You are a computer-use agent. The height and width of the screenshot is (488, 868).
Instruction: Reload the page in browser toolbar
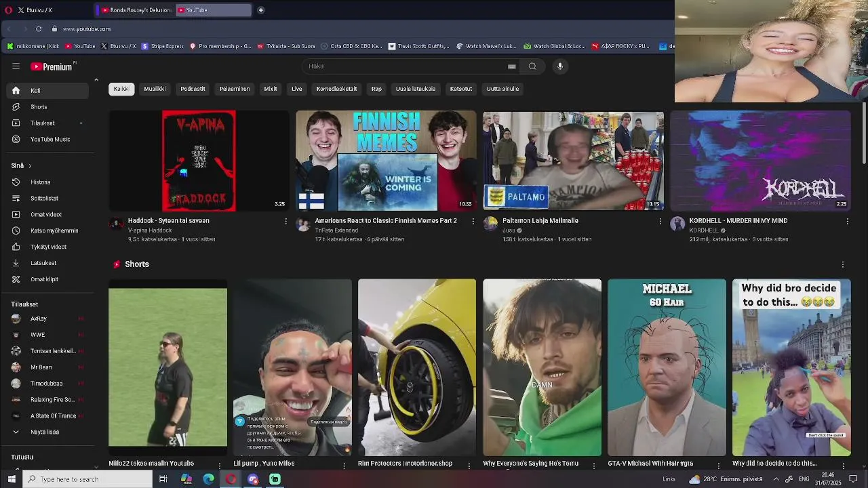coord(39,29)
